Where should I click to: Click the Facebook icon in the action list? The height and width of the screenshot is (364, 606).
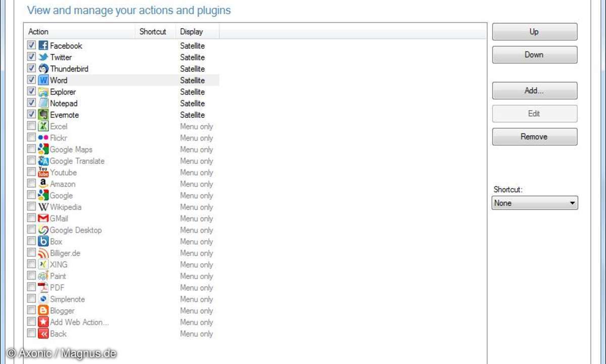[x=43, y=45]
